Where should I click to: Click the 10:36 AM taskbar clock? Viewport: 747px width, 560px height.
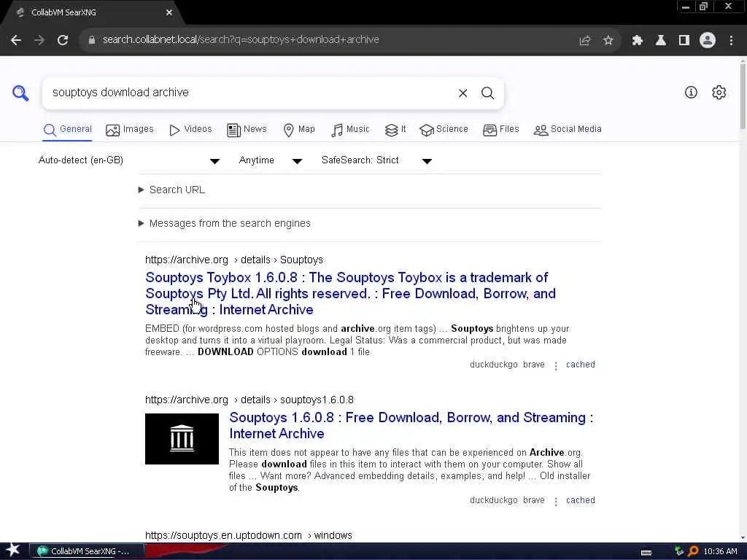click(720, 551)
